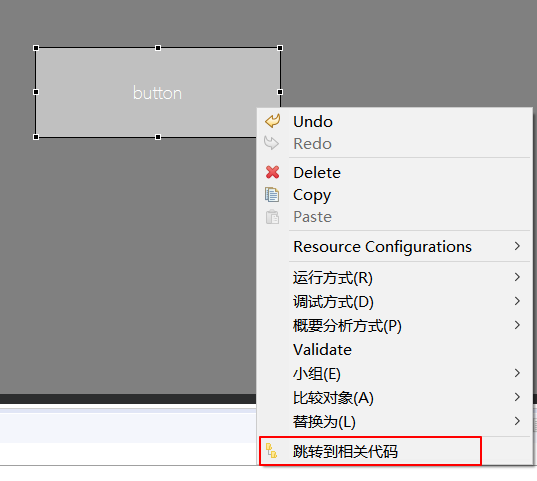This screenshot has width=537, height=481.
Task: Open the 比较对象(A) submenu
Action: pyautogui.click(x=394, y=397)
